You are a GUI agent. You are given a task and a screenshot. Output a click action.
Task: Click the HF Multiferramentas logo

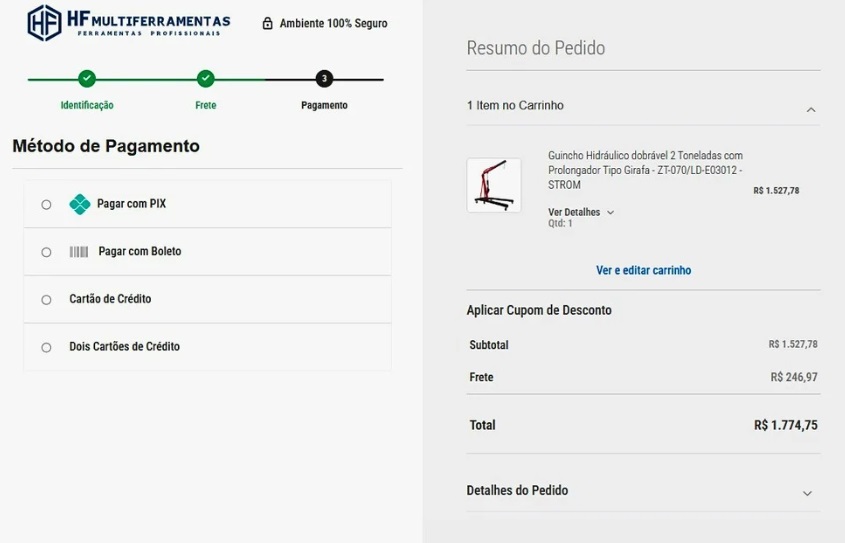[128, 23]
